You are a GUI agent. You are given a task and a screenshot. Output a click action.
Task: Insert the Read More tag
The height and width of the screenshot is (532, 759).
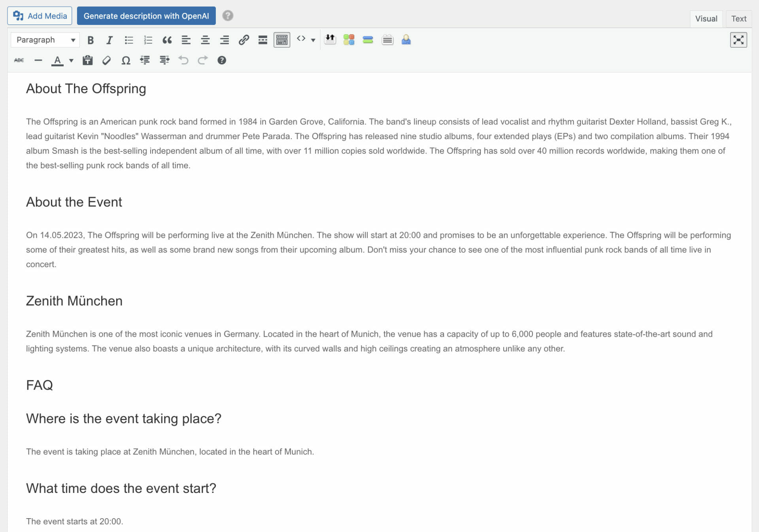[x=262, y=40]
